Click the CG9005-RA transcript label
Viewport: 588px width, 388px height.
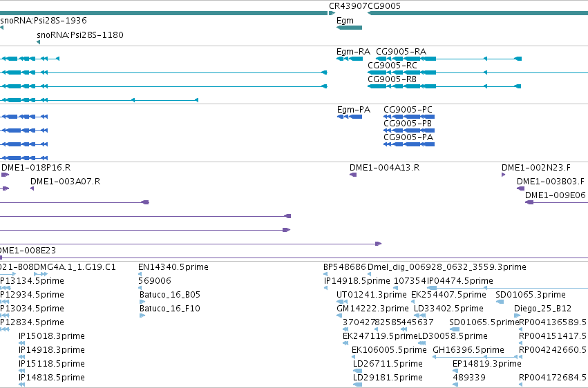pyautogui.click(x=401, y=51)
